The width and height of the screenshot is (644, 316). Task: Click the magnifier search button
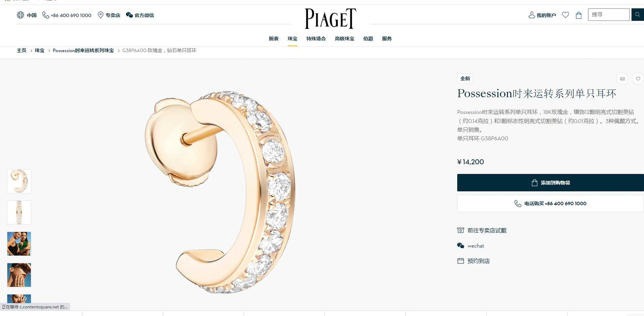click(x=638, y=15)
